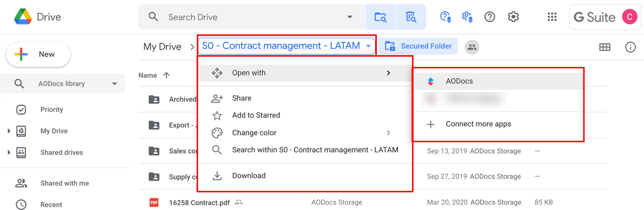Open the Settings gear icon
The width and height of the screenshot is (644, 210).
tap(513, 17)
